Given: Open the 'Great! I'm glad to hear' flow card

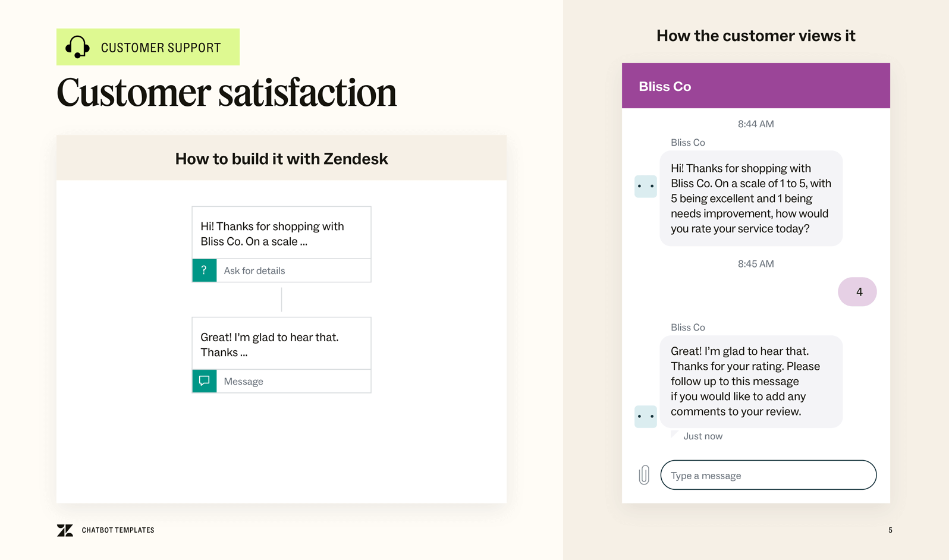Looking at the screenshot, I should 281,344.
